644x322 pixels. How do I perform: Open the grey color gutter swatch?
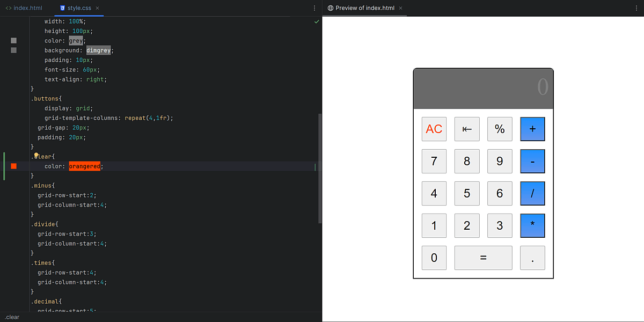click(13, 41)
